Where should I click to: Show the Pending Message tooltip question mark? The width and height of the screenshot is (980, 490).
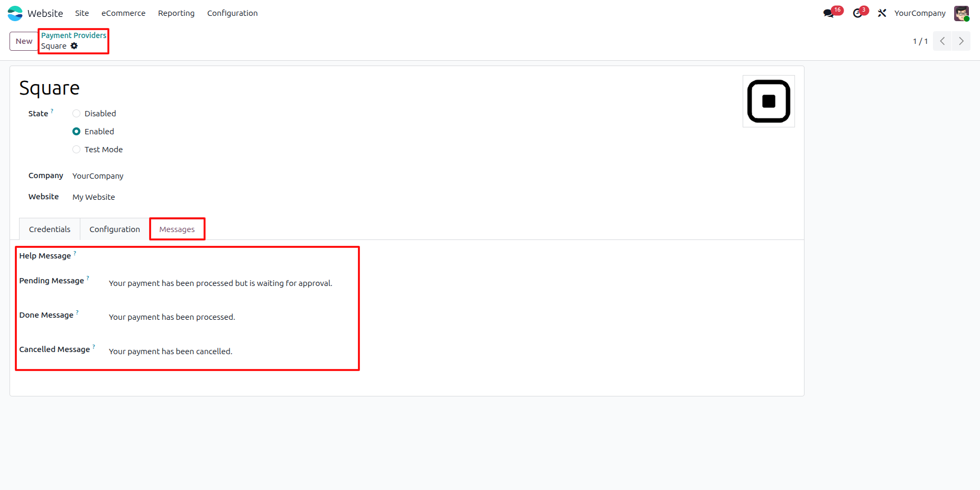point(88,278)
